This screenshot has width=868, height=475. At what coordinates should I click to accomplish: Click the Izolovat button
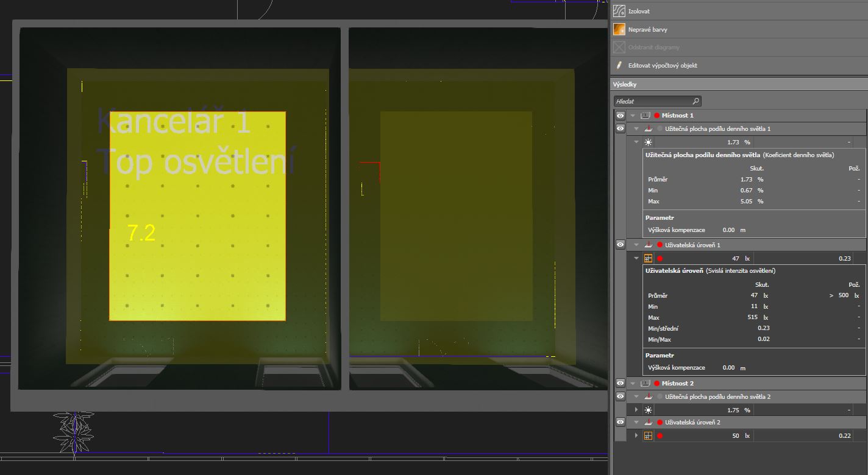click(738, 11)
